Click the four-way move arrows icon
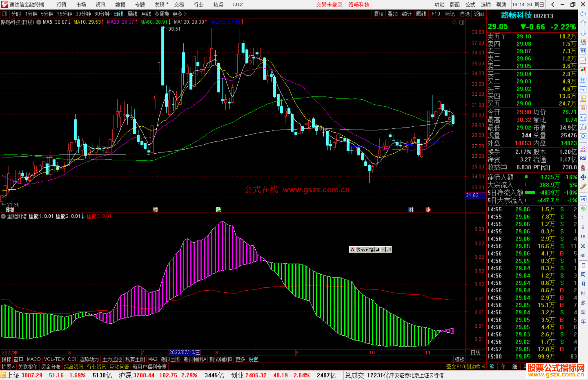The height and width of the screenshot is (380, 588). coord(583,177)
